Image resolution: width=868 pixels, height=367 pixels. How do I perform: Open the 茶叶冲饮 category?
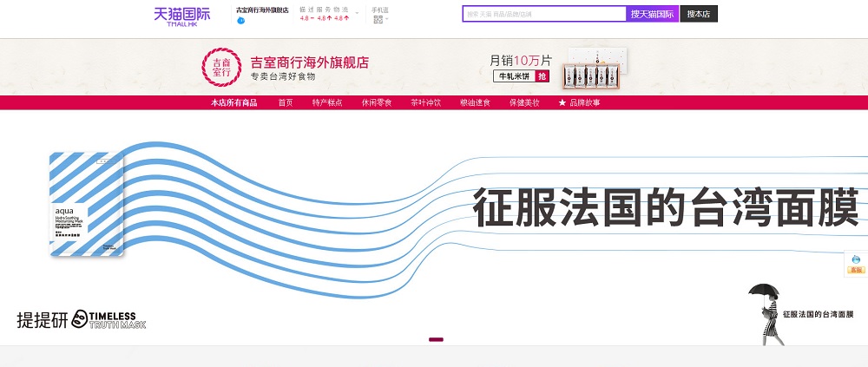pyautogui.click(x=425, y=103)
